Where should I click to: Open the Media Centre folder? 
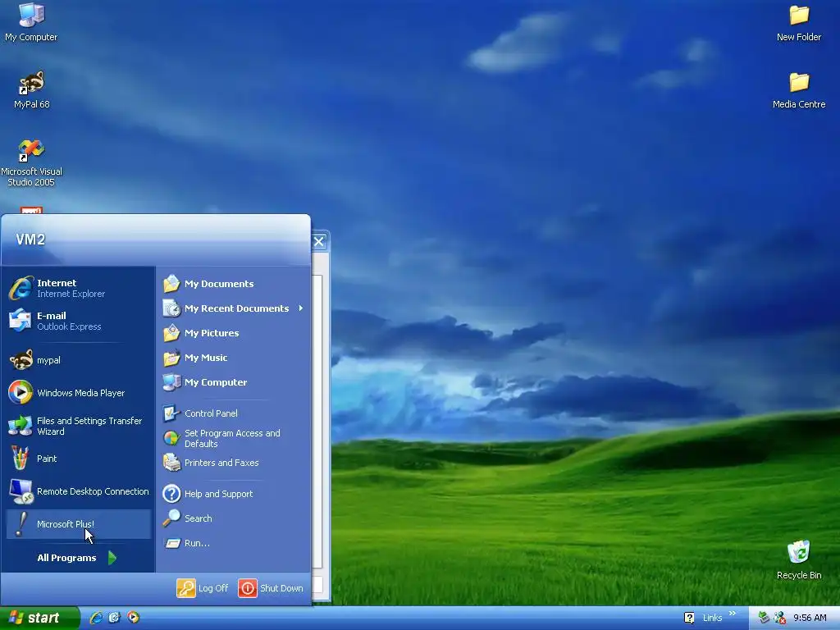[799, 90]
